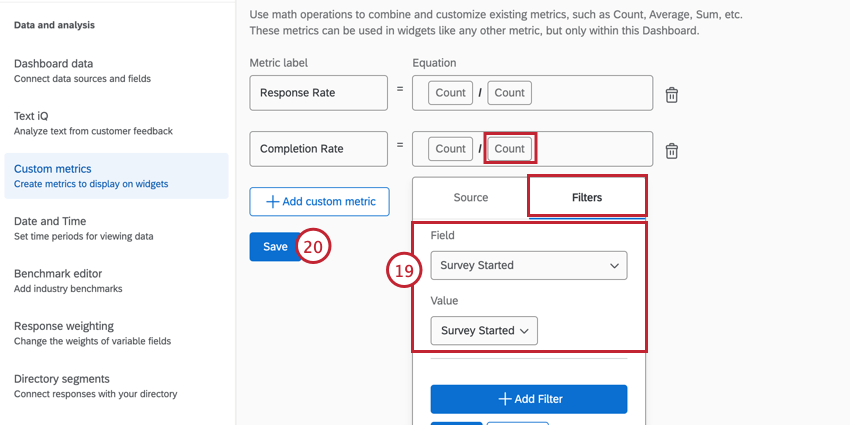Click the plus icon in Add custom metric

272,202
